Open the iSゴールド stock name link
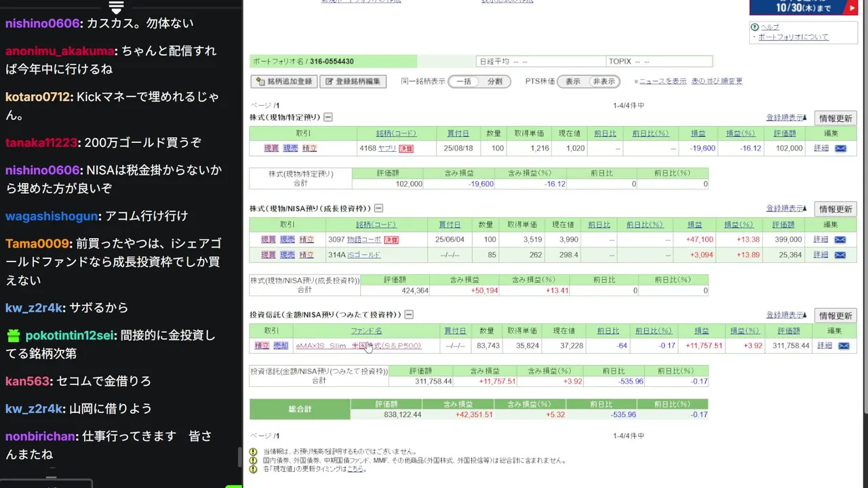 (364, 255)
